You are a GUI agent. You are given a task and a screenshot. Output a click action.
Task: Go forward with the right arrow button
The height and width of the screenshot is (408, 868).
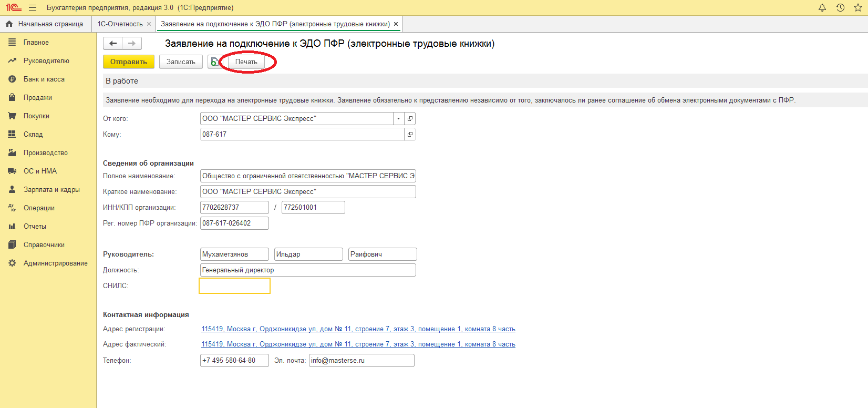tap(132, 44)
